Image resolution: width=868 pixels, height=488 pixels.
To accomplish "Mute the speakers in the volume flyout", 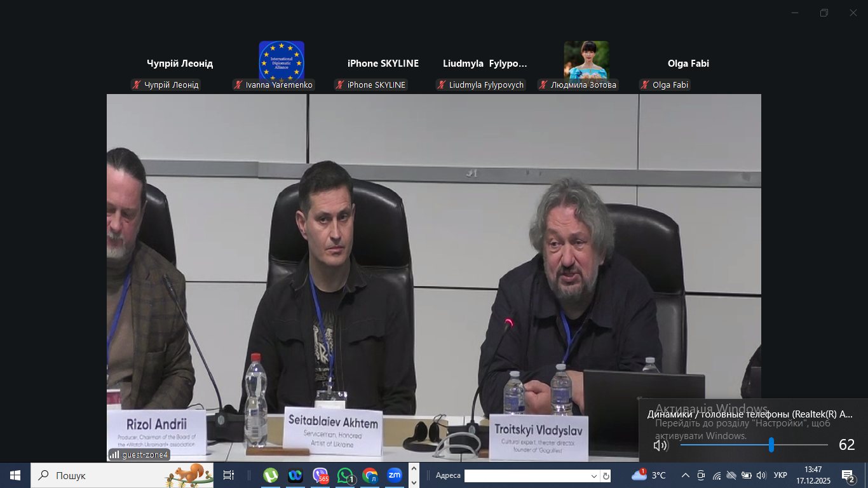I will (661, 445).
